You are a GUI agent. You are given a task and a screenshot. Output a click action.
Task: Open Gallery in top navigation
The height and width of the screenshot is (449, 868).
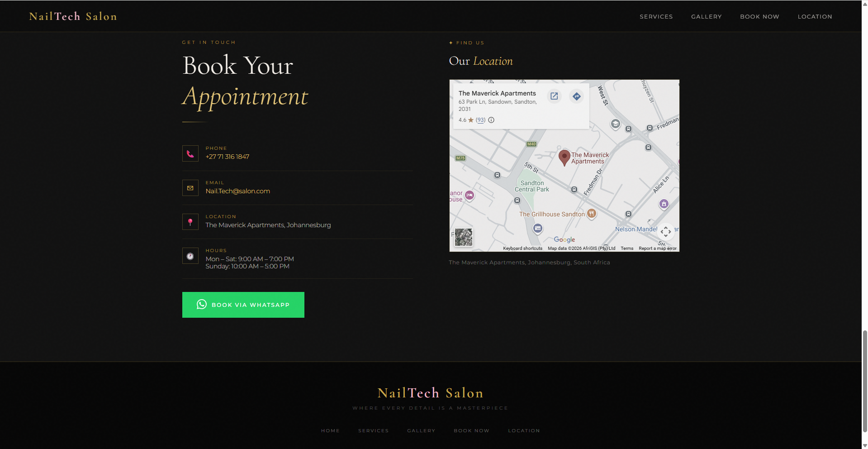point(707,16)
